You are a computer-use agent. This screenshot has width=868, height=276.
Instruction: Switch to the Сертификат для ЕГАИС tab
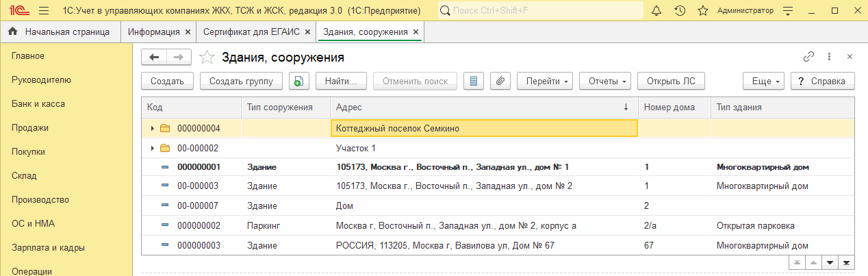tap(248, 32)
